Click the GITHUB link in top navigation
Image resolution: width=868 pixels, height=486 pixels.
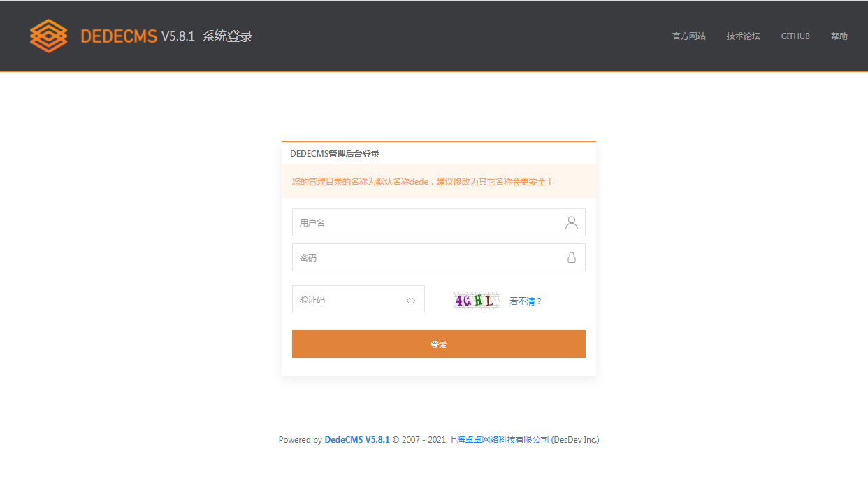tap(795, 36)
